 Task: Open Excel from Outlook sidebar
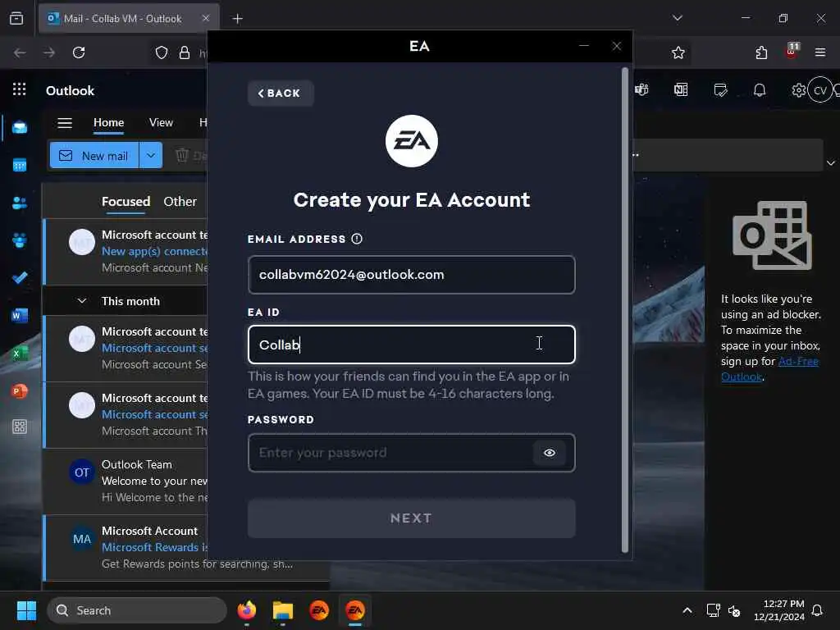pos(20,354)
